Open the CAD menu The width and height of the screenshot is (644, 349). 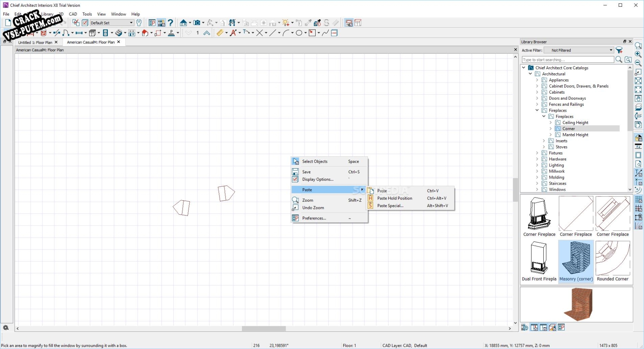(x=73, y=14)
